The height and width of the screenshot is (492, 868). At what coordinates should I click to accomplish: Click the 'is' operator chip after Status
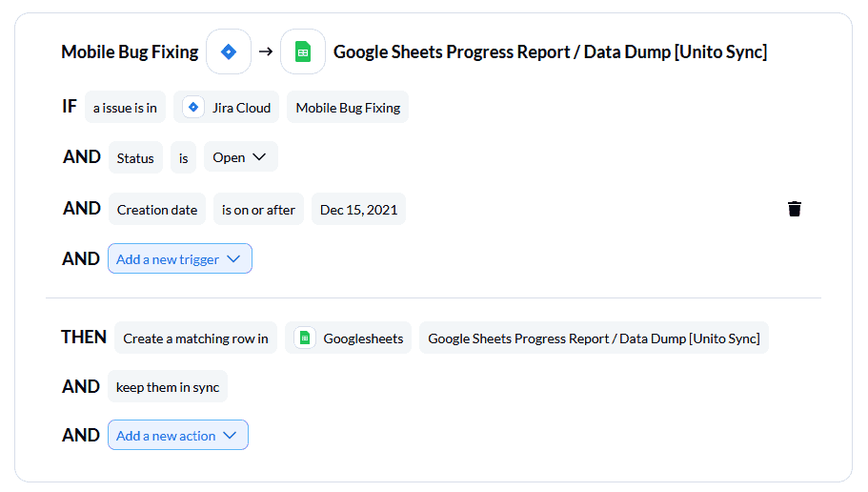[183, 158]
